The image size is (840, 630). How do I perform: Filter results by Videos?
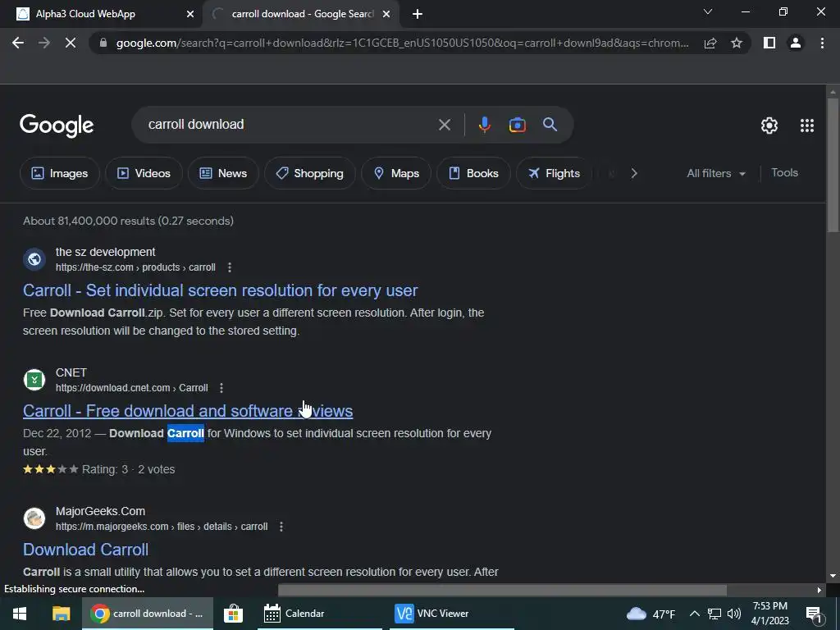tap(144, 173)
